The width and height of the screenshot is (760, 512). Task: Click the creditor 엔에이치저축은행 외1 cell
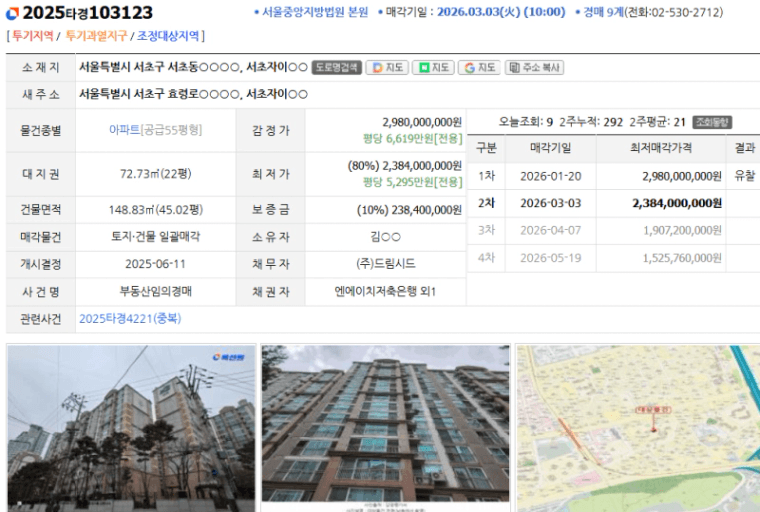pos(386,291)
